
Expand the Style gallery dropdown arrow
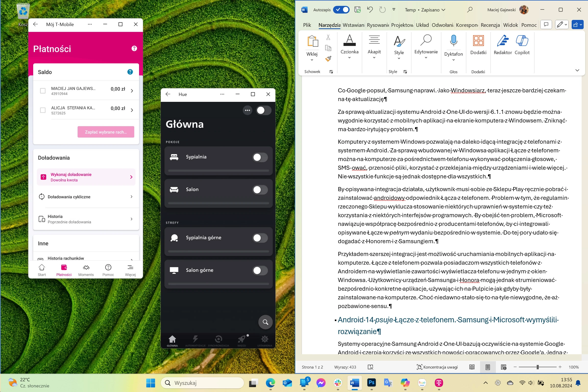click(399, 58)
